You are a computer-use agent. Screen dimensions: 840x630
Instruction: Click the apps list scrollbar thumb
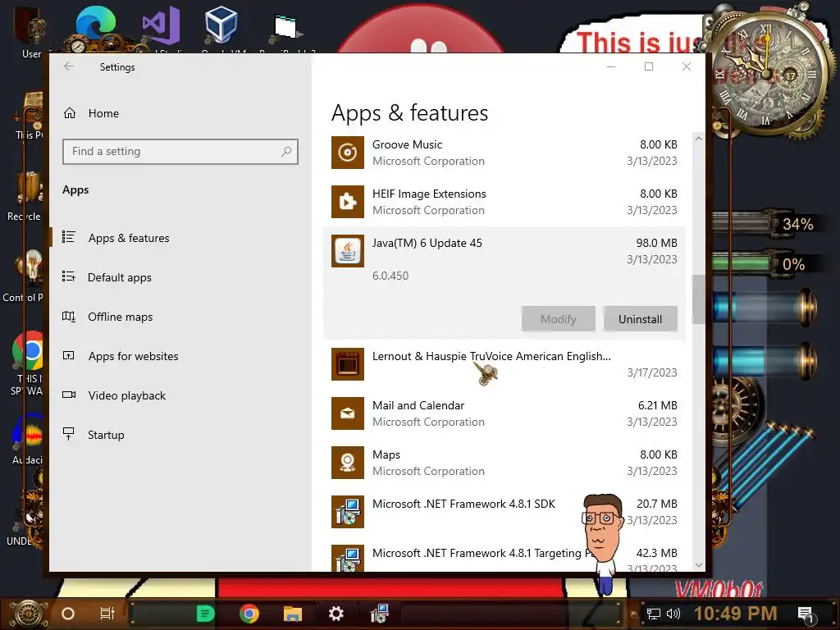pyautogui.click(x=699, y=299)
